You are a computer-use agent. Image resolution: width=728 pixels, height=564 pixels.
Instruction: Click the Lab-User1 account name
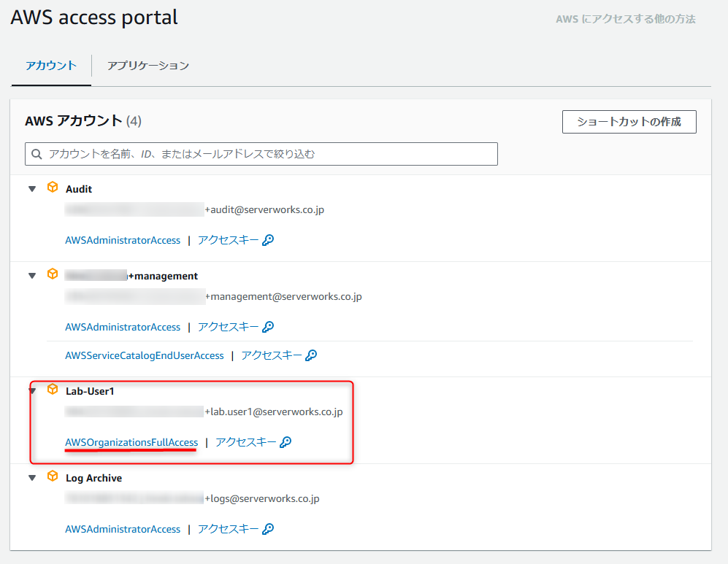(x=90, y=392)
